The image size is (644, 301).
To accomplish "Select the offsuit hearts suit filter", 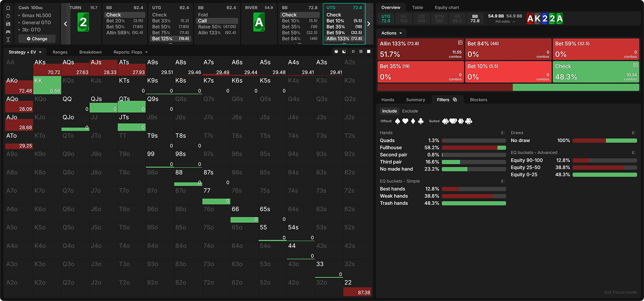I will click(x=405, y=121).
